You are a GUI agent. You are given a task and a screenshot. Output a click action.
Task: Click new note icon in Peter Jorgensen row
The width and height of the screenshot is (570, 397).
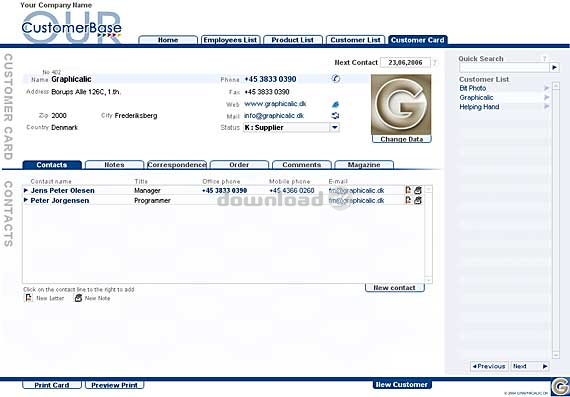418,200
